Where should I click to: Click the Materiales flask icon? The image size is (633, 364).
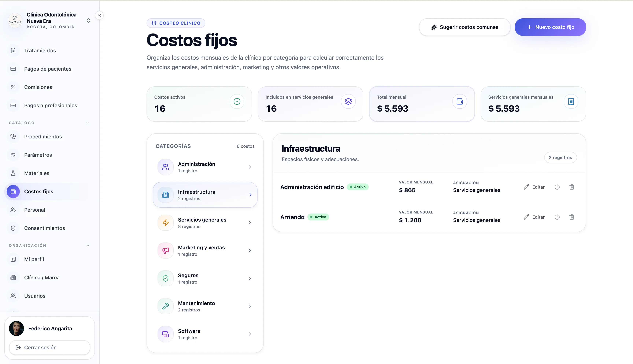13,173
